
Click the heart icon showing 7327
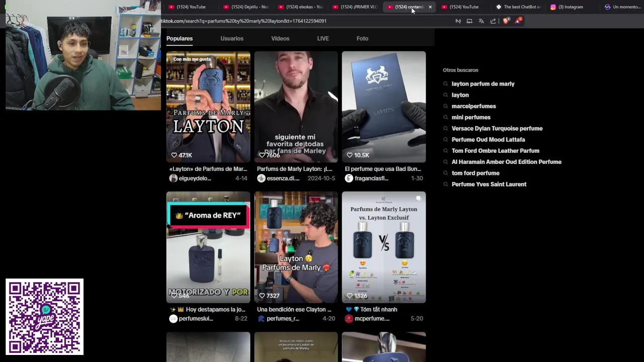[x=262, y=296]
